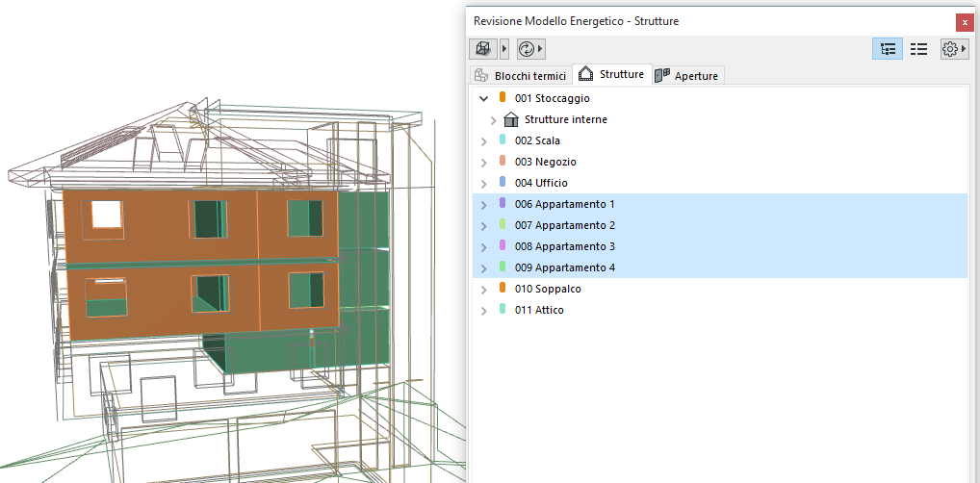Expand the 004 Ufficio node
Screen dimensions: 980x483
[484, 184]
